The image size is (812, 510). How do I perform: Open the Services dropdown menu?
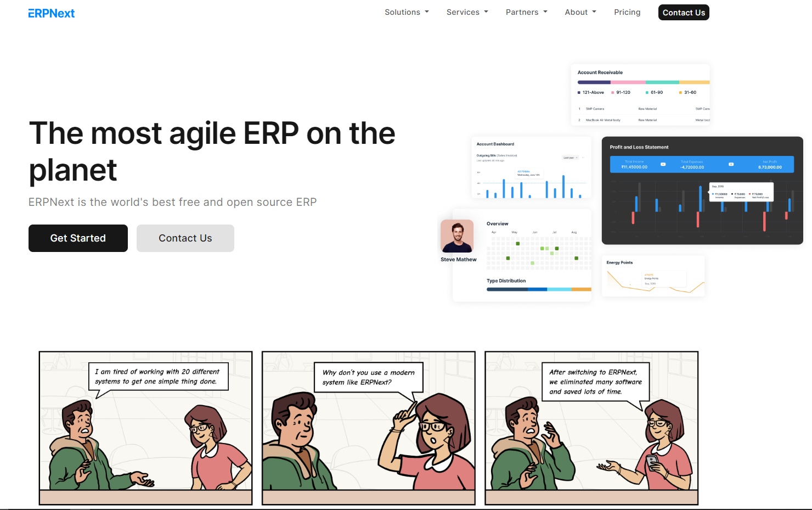[x=467, y=12]
